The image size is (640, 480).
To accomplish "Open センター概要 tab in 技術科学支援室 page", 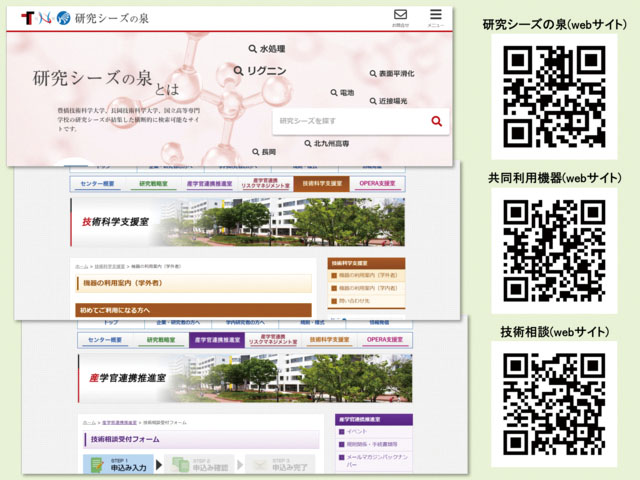I will (97, 184).
